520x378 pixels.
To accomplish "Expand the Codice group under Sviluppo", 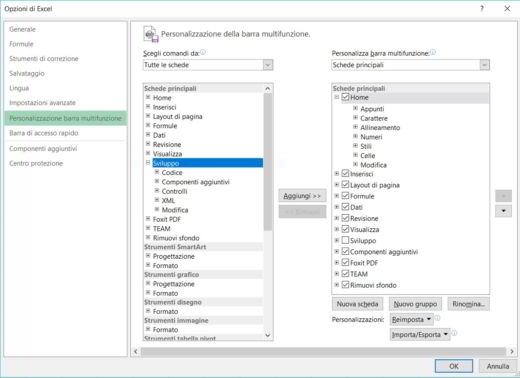I will pyautogui.click(x=157, y=172).
